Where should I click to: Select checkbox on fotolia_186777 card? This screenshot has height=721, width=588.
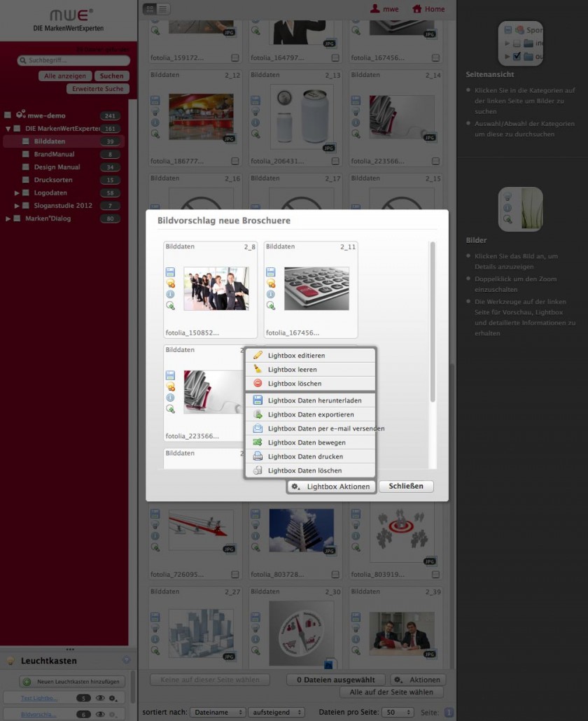click(x=235, y=161)
